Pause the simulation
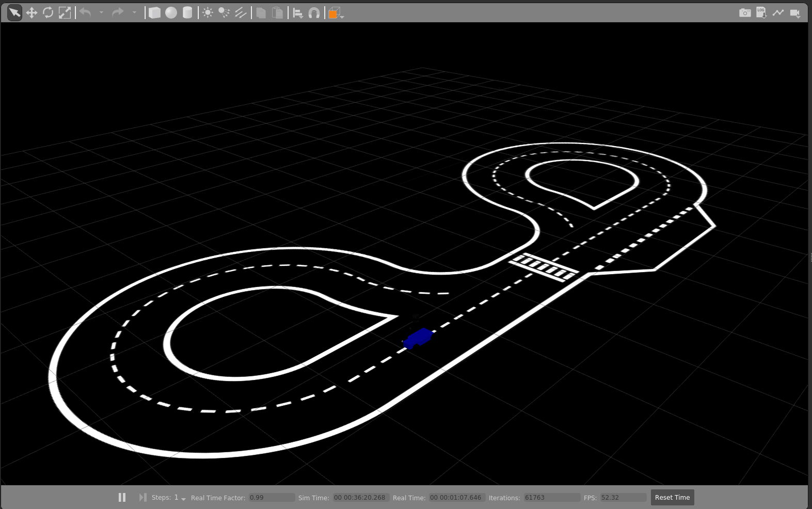812x509 pixels. click(x=122, y=497)
